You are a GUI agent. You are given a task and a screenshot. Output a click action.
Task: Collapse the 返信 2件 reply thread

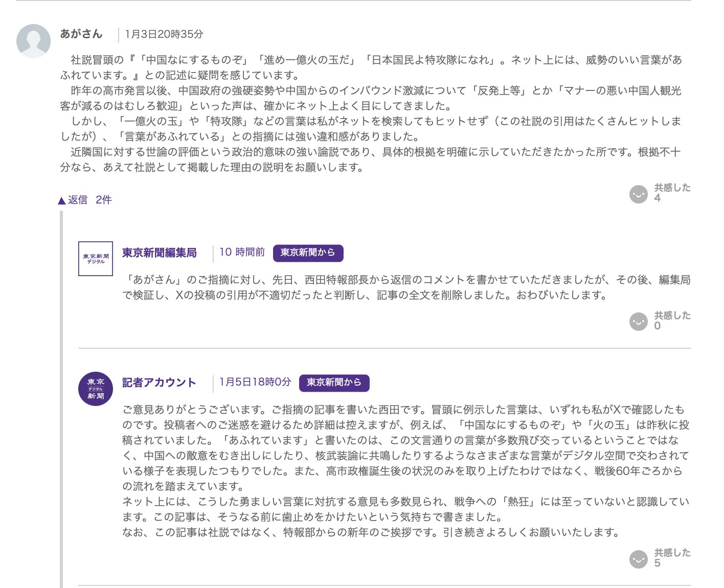click(x=85, y=200)
